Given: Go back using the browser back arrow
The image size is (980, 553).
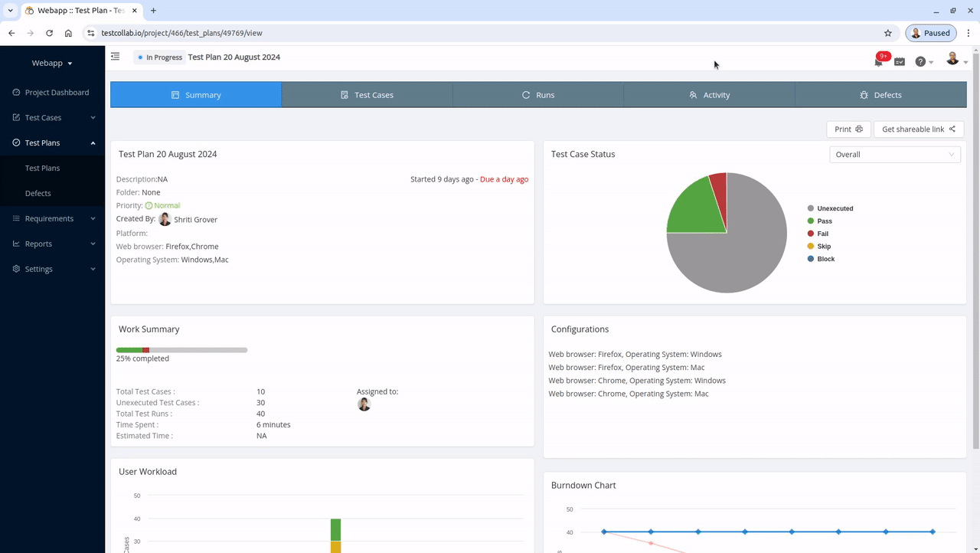Looking at the screenshot, I should click(11, 33).
